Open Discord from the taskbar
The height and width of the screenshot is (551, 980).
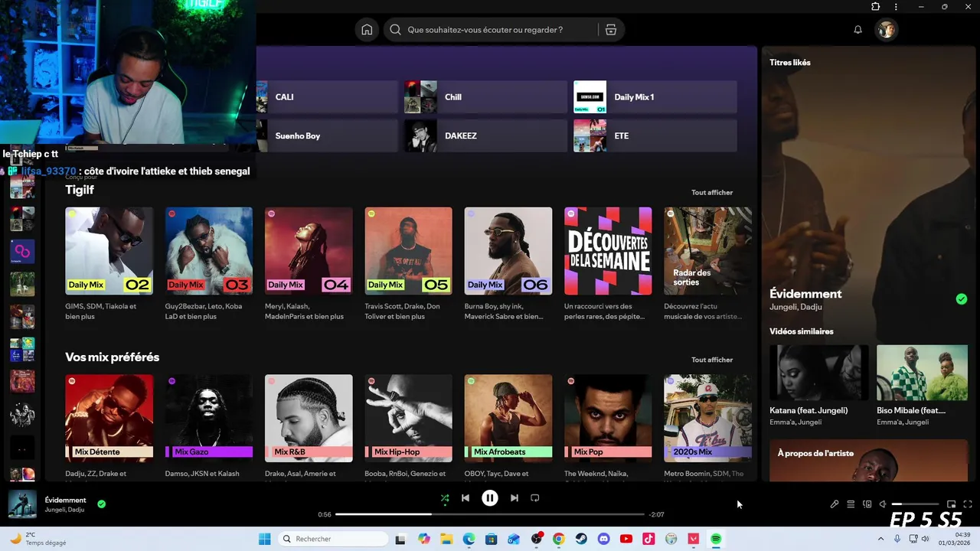pyautogui.click(x=603, y=539)
